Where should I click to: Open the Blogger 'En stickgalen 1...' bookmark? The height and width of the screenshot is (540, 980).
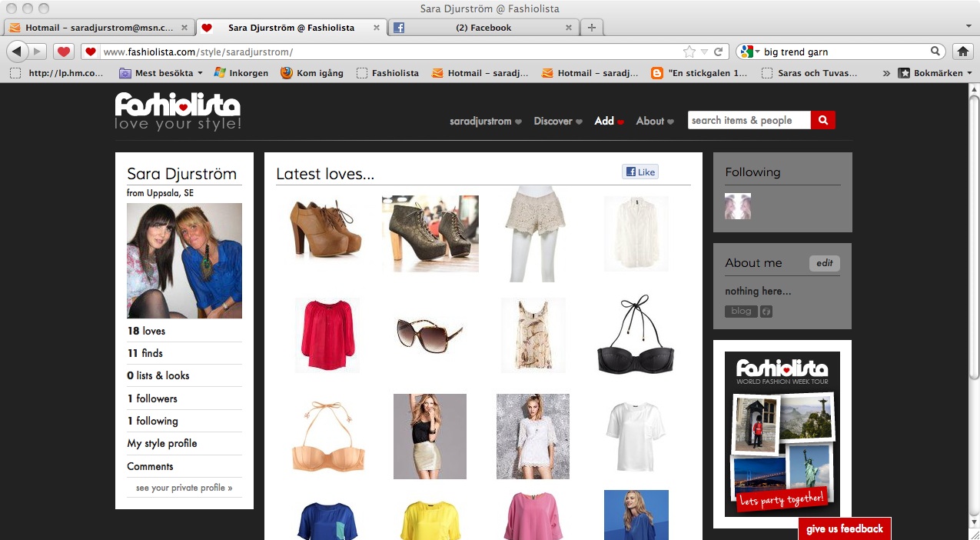coord(699,73)
